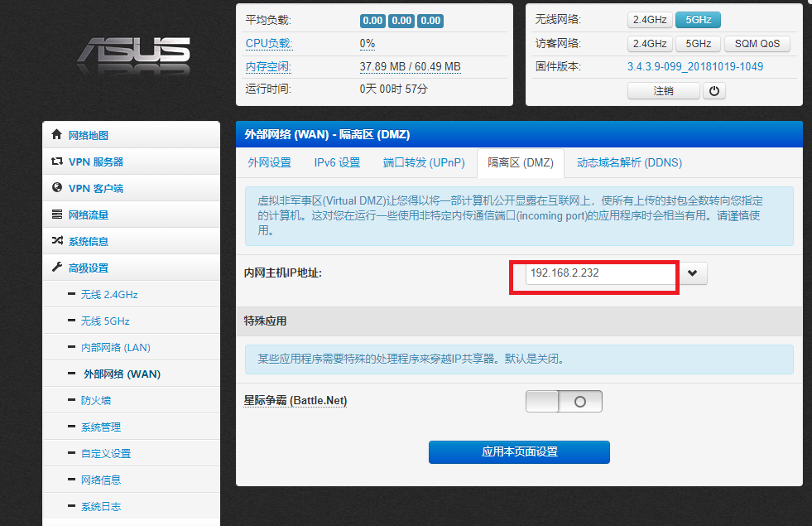The height and width of the screenshot is (526, 812).
Task: Click the 0% CPU load value
Action: [x=368, y=44]
